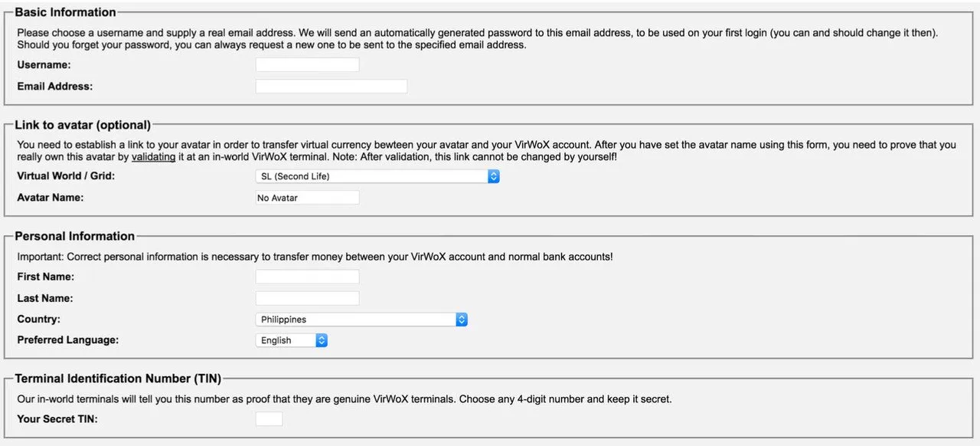
Task: Focus the Email Address text box
Action: pyautogui.click(x=331, y=87)
